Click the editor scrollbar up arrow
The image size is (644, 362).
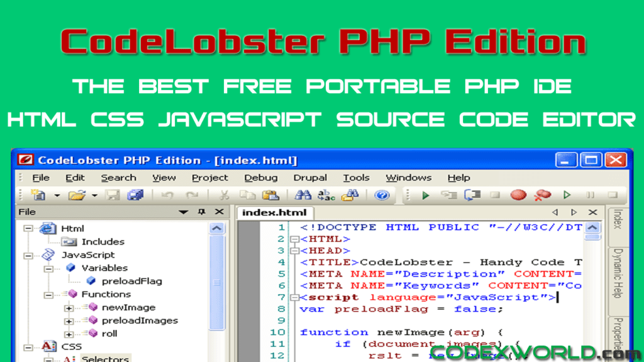[x=592, y=228]
